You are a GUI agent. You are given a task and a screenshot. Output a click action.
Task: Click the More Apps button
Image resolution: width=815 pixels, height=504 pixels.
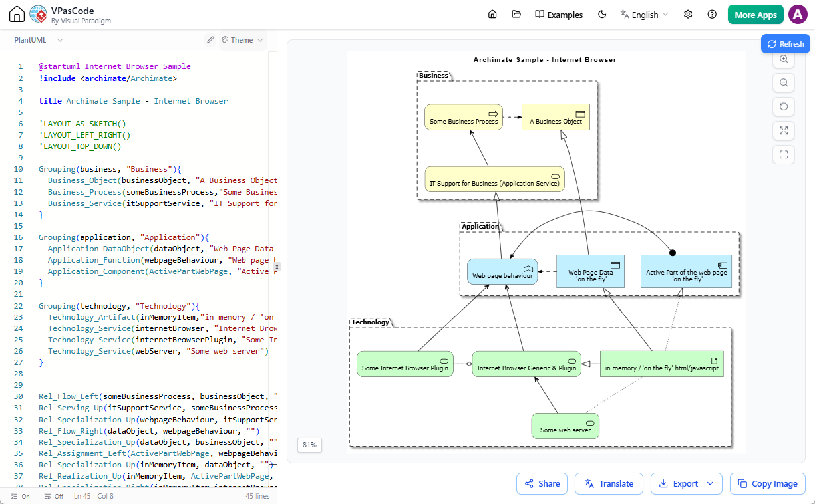[x=756, y=15]
